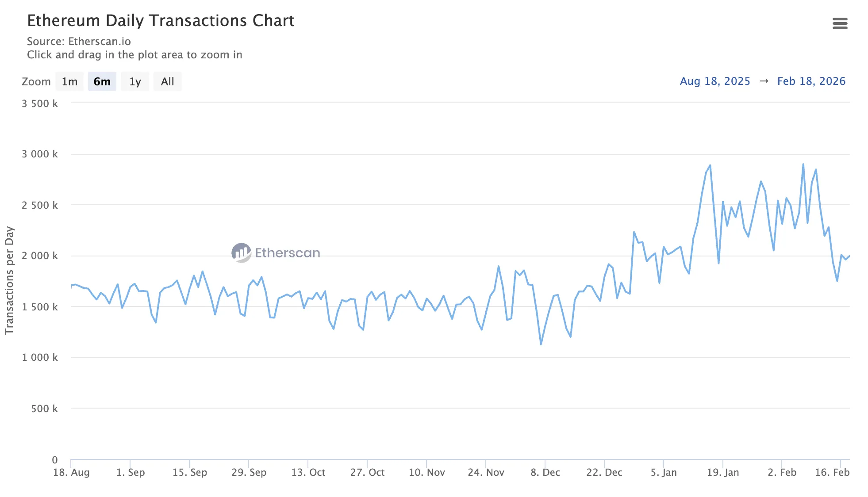Click the Etherscan watermark logo icon
Image resolution: width=868 pixels, height=497 pixels.
pos(241,252)
